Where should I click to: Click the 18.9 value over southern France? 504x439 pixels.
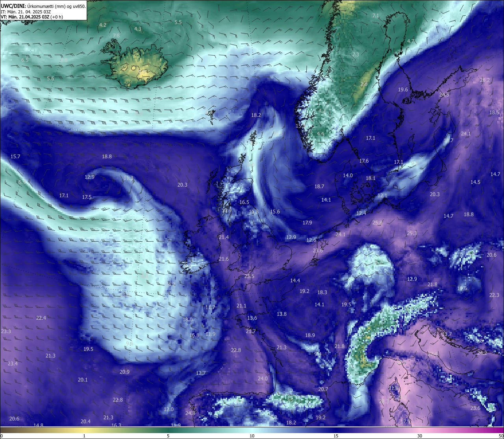[310, 335]
